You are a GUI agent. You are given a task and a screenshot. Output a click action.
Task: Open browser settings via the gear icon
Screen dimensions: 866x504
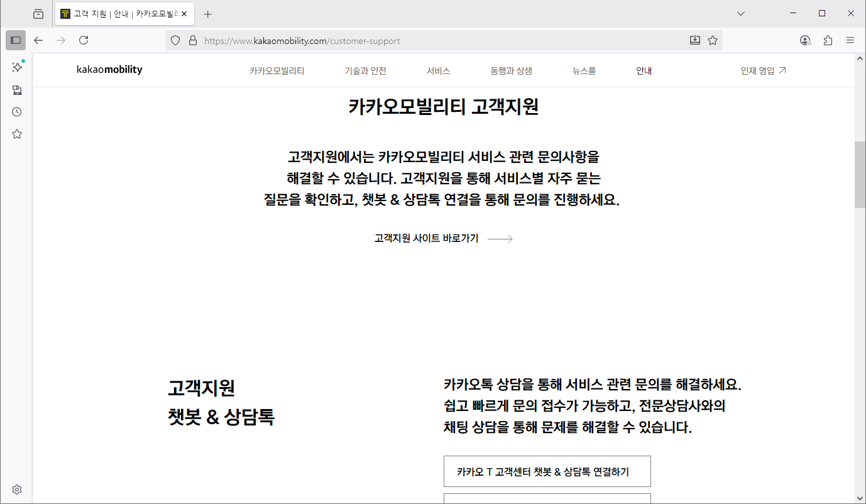17,489
